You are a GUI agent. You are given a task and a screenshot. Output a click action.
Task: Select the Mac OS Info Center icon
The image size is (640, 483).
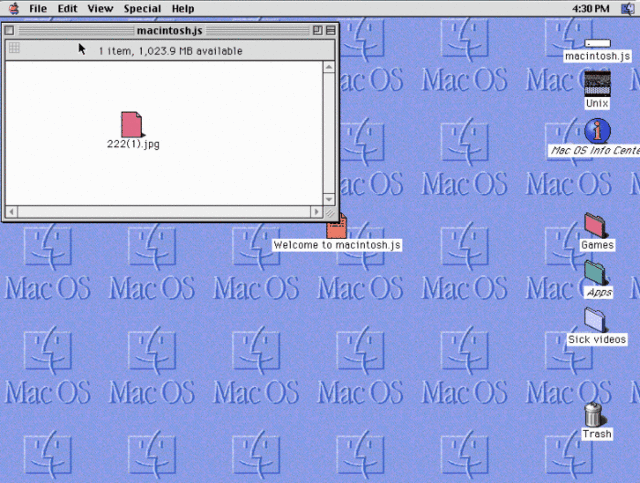[598, 131]
